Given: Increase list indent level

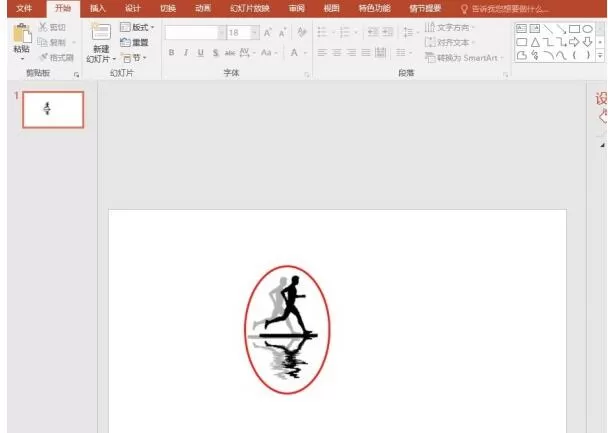Looking at the screenshot, I should pos(387,32).
